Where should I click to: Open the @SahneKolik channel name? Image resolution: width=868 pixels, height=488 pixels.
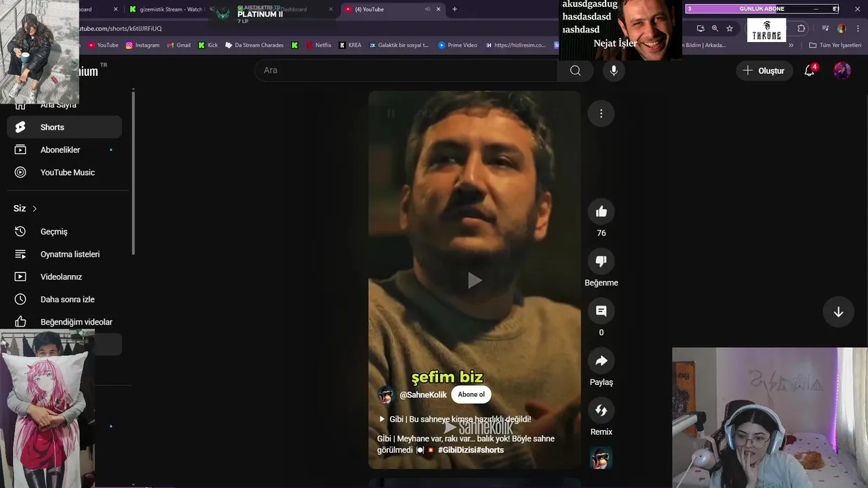[x=423, y=394]
